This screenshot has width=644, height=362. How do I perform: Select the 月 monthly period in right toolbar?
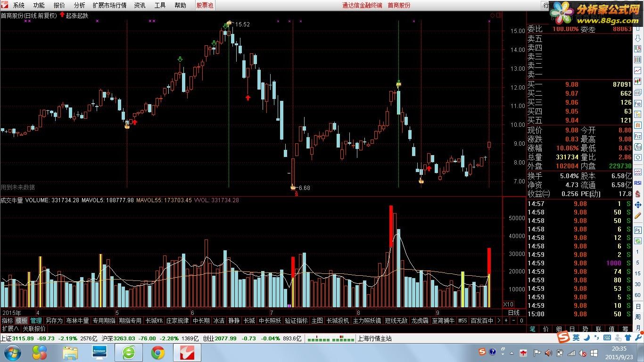click(x=638, y=328)
